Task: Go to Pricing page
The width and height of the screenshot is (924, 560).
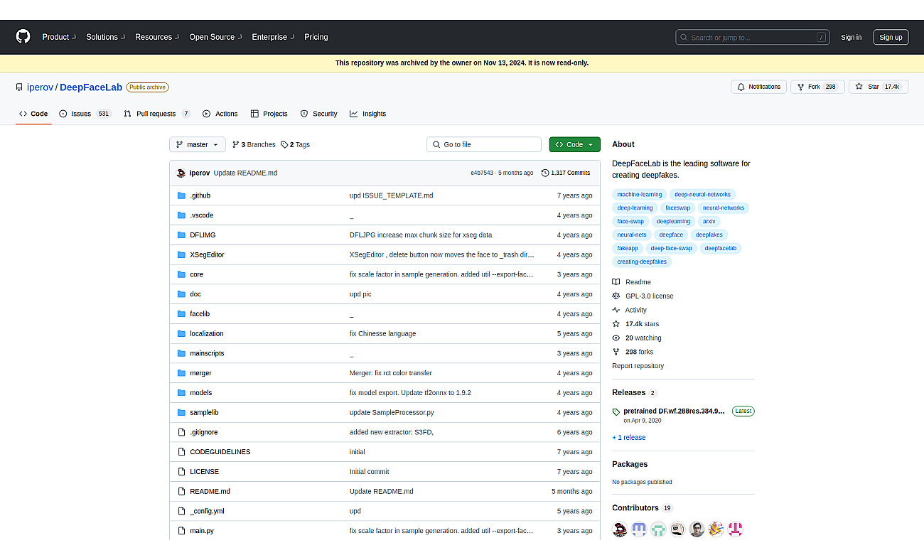Action: (x=316, y=37)
